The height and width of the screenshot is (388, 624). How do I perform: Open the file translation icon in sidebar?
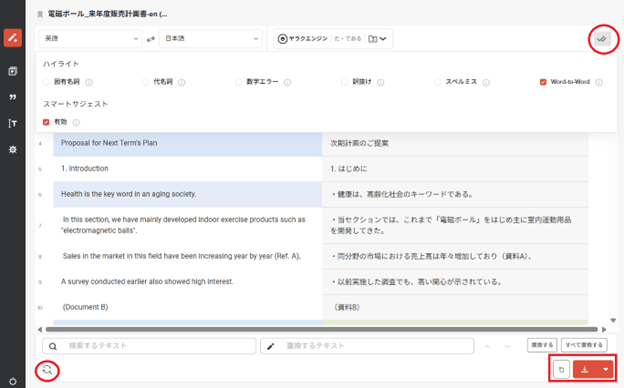(x=13, y=71)
